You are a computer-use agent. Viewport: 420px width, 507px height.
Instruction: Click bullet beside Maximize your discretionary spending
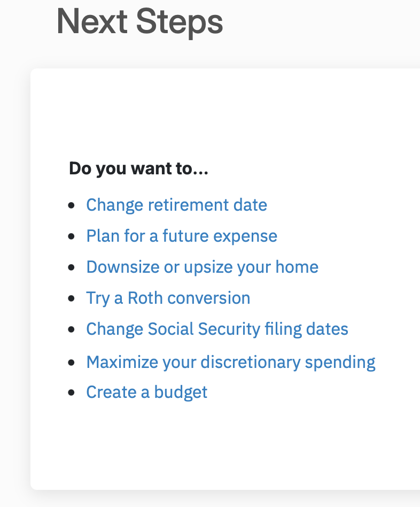click(72, 363)
